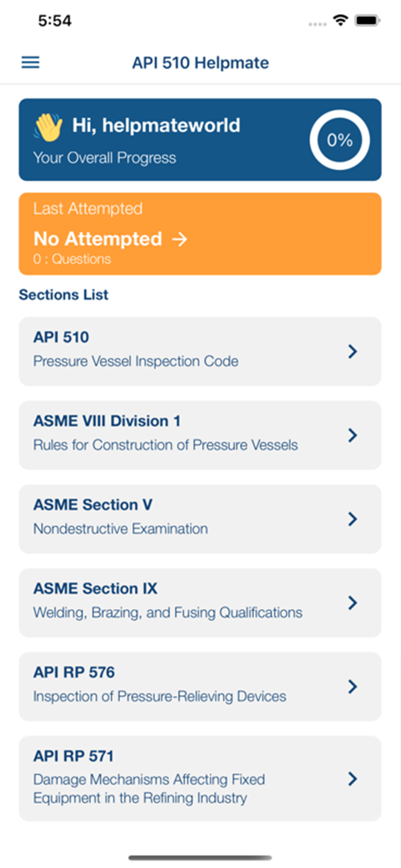Open ASME Section IX chevron arrow
This screenshot has height=868, width=401.
[352, 602]
